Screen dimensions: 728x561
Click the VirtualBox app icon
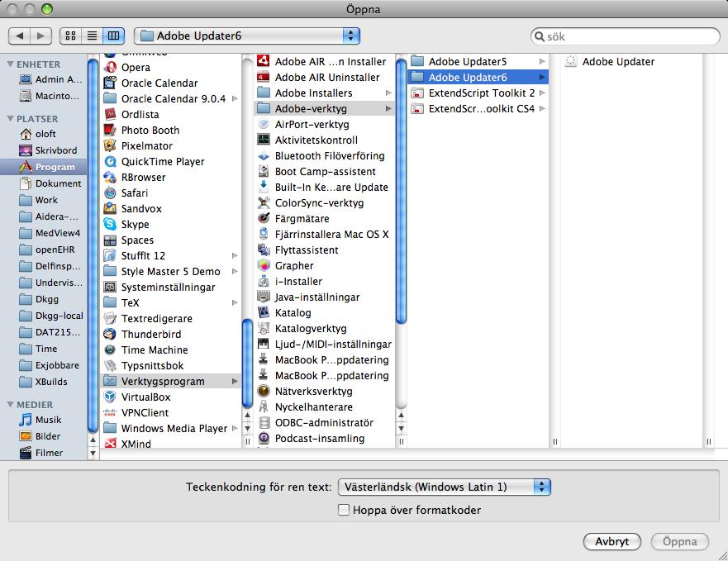(x=110, y=397)
